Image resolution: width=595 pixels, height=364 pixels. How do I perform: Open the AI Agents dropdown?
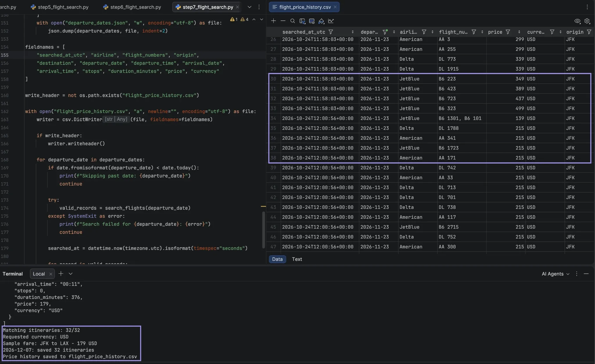coord(555,274)
